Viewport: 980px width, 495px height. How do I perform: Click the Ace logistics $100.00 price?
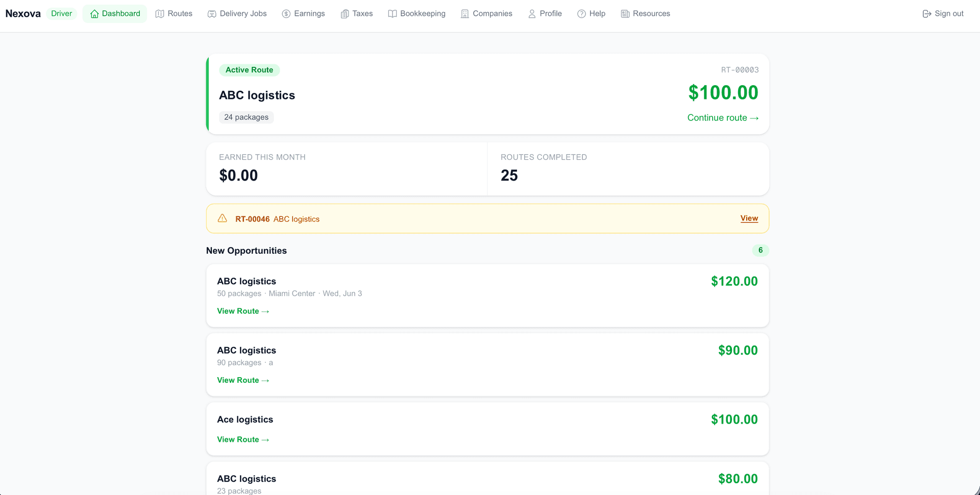point(734,419)
